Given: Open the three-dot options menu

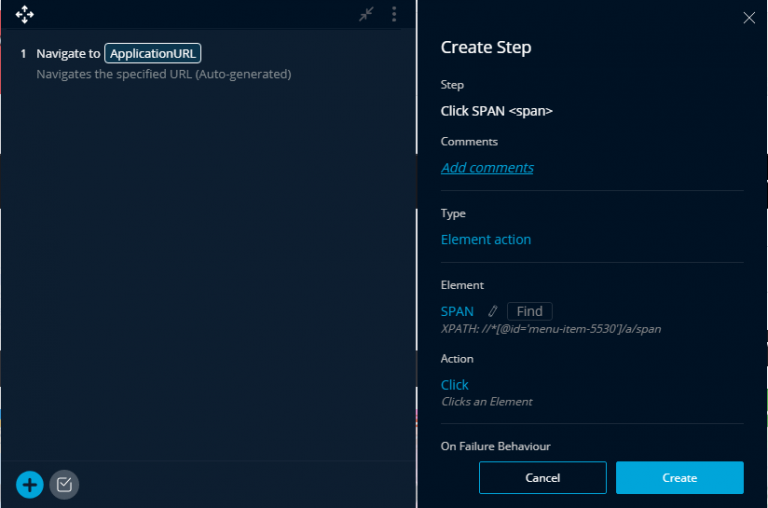Looking at the screenshot, I should 394,14.
